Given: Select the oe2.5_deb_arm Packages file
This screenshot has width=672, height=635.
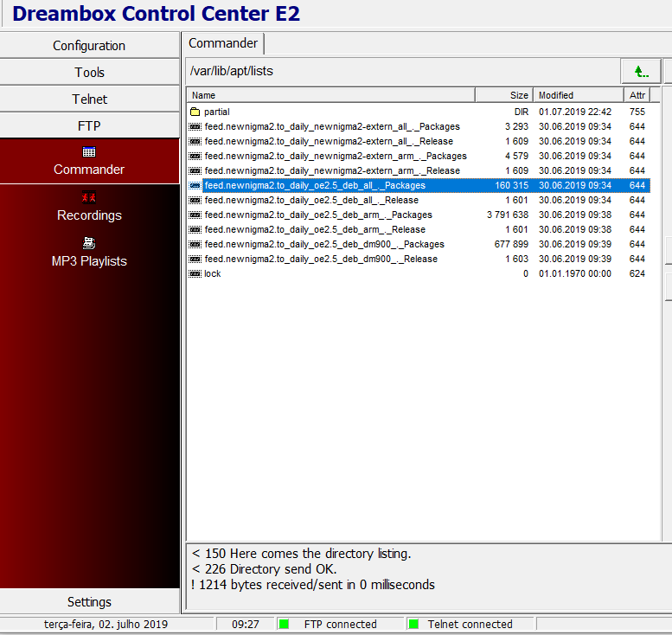Looking at the screenshot, I should point(318,215).
